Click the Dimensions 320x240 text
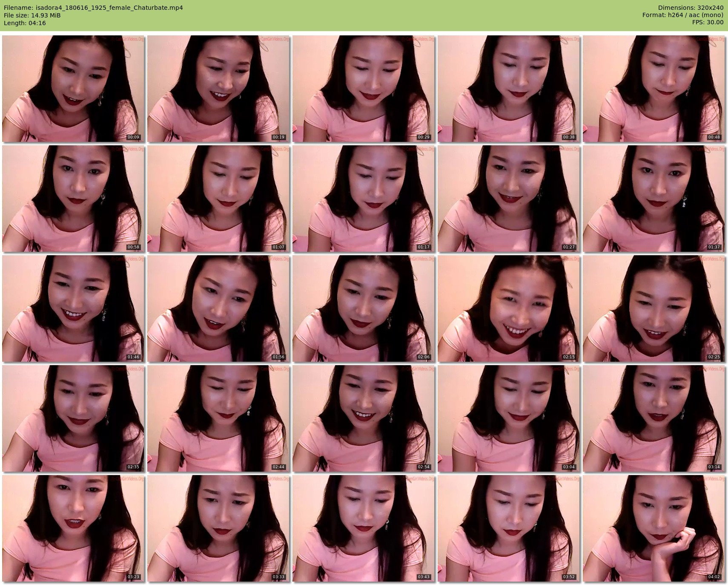The width and height of the screenshot is (728, 585). tap(690, 8)
